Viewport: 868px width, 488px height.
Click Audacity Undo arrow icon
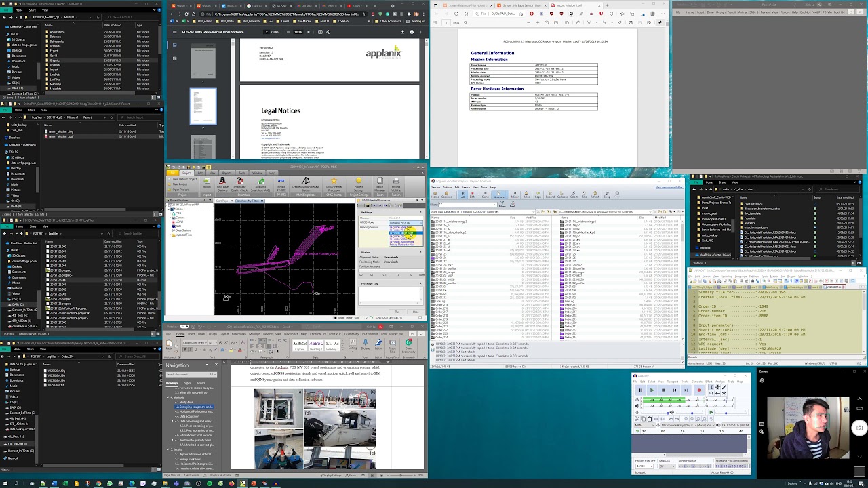tap(671, 419)
